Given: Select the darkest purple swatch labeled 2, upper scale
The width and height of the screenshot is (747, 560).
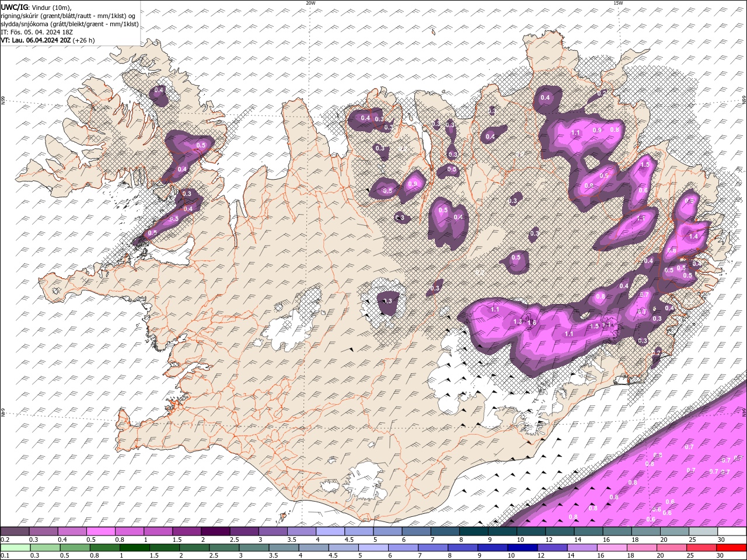Looking at the screenshot, I should click(215, 531).
